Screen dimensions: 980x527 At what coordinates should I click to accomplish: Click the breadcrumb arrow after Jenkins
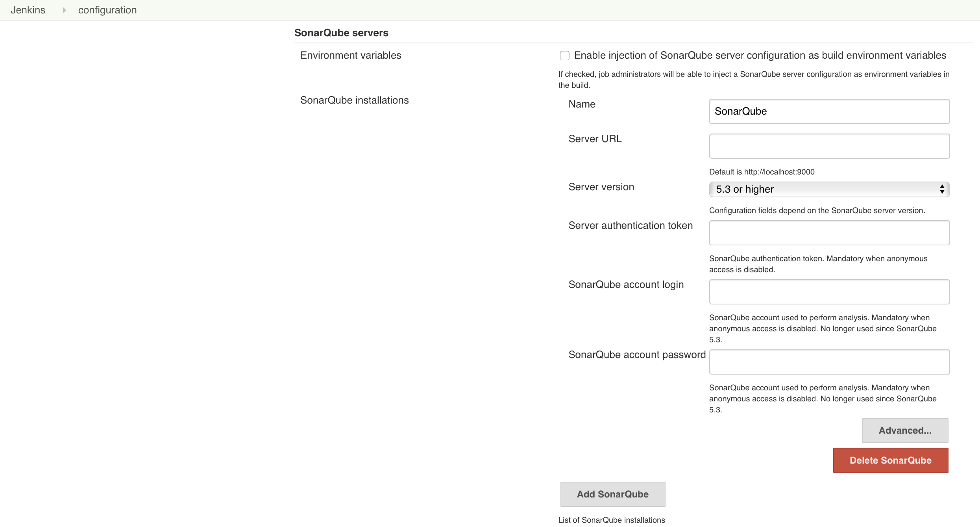[64, 10]
